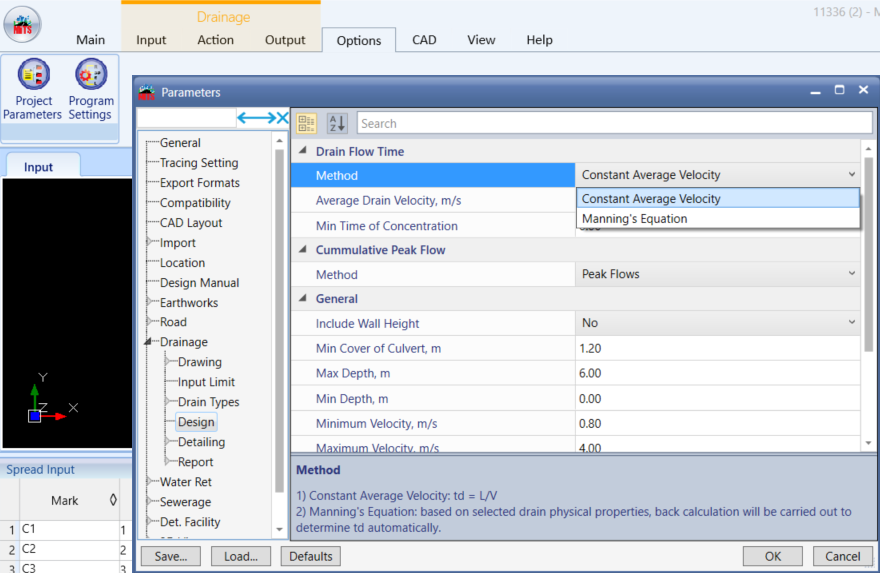880x573 pixels.
Task: Select the Options ribbon tab
Action: pyautogui.click(x=359, y=40)
